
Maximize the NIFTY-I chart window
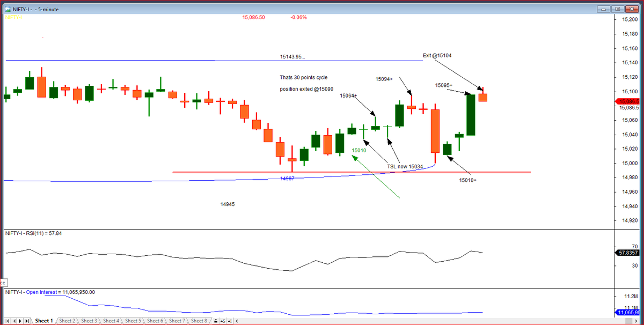click(x=618, y=9)
